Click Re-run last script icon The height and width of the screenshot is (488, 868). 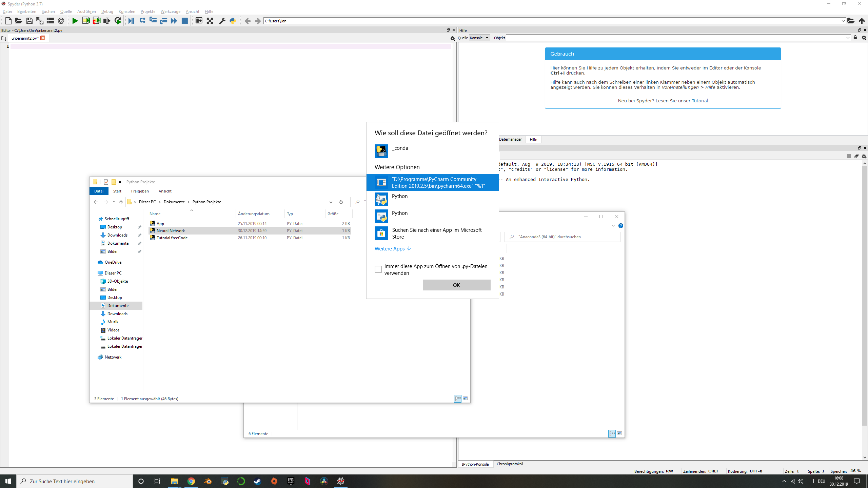[118, 21]
